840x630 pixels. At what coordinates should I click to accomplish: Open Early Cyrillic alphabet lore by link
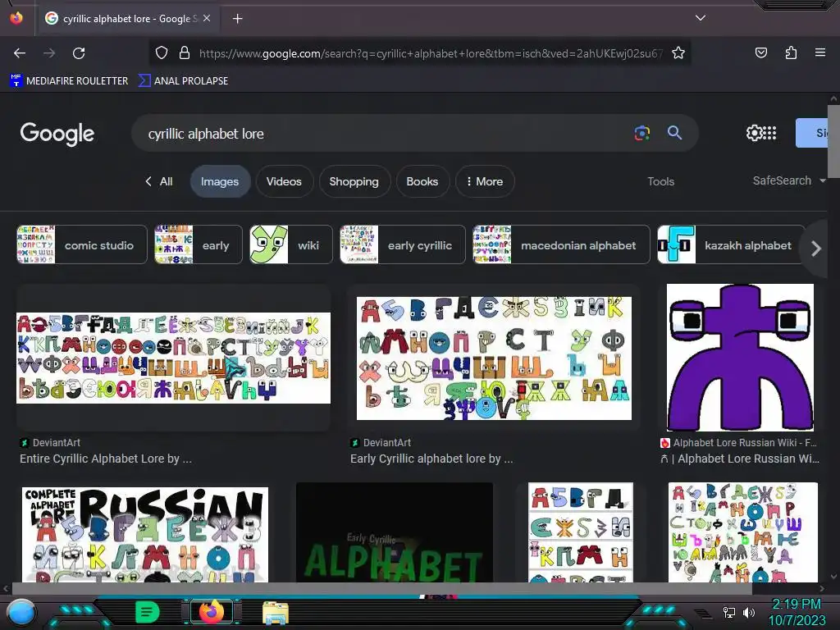pyautogui.click(x=431, y=459)
